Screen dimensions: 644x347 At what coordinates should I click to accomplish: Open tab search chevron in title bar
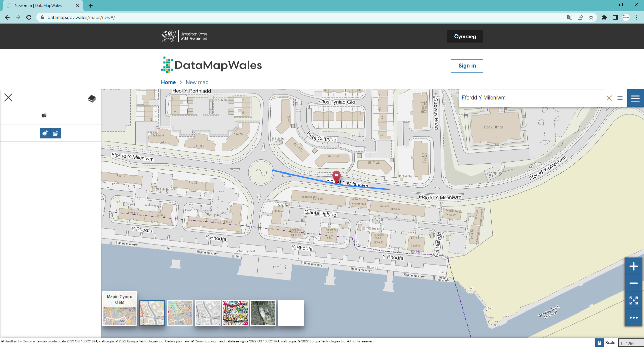590,5
